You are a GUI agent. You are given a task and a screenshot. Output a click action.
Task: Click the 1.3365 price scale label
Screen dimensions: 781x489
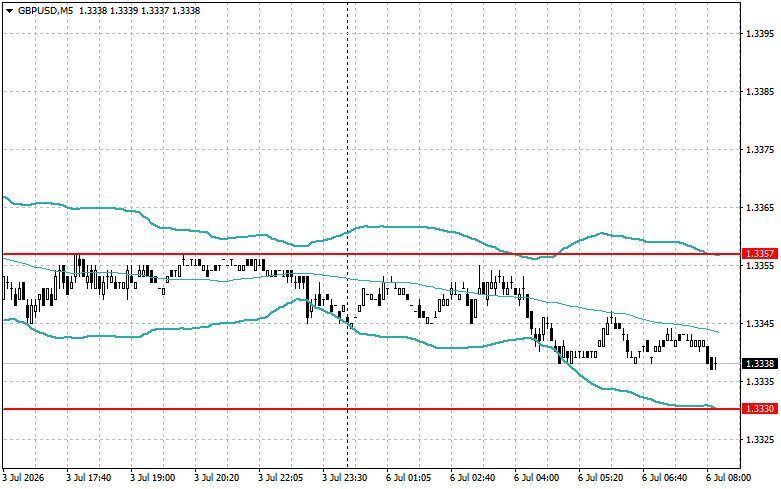[x=760, y=208]
